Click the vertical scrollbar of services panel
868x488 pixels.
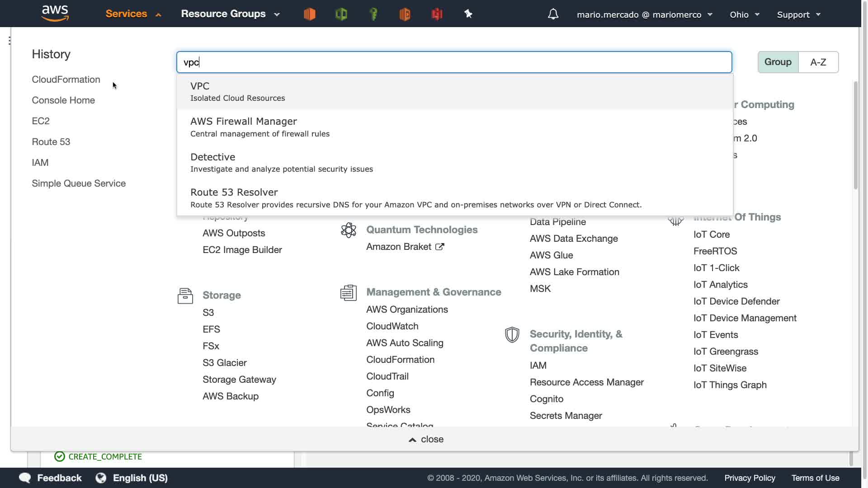855,136
